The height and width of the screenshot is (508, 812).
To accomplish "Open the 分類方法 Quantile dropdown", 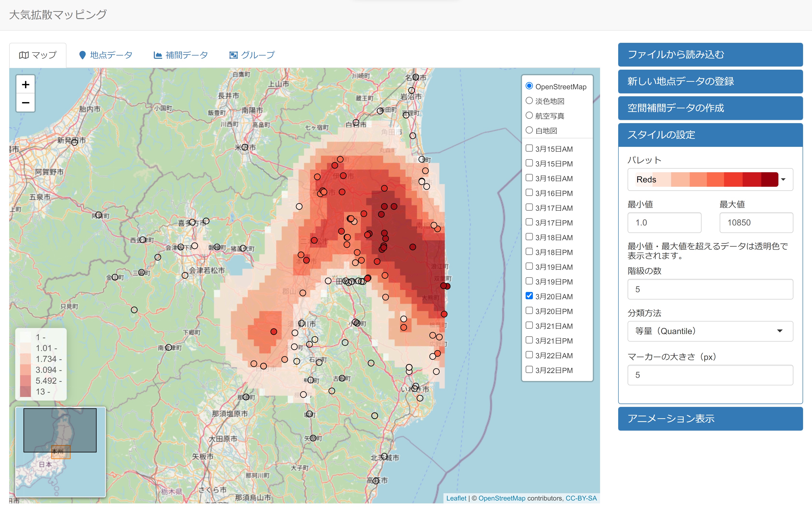I will [x=710, y=331].
